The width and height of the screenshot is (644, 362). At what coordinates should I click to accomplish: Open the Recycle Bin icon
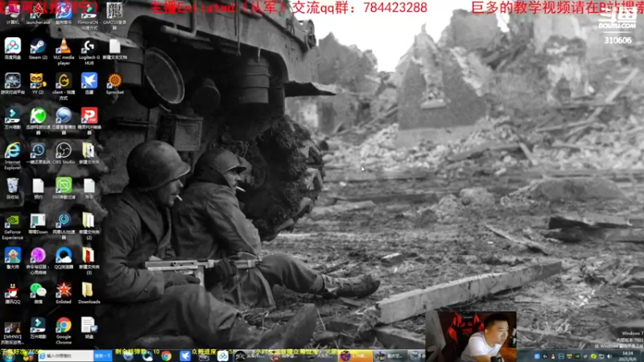[12, 188]
